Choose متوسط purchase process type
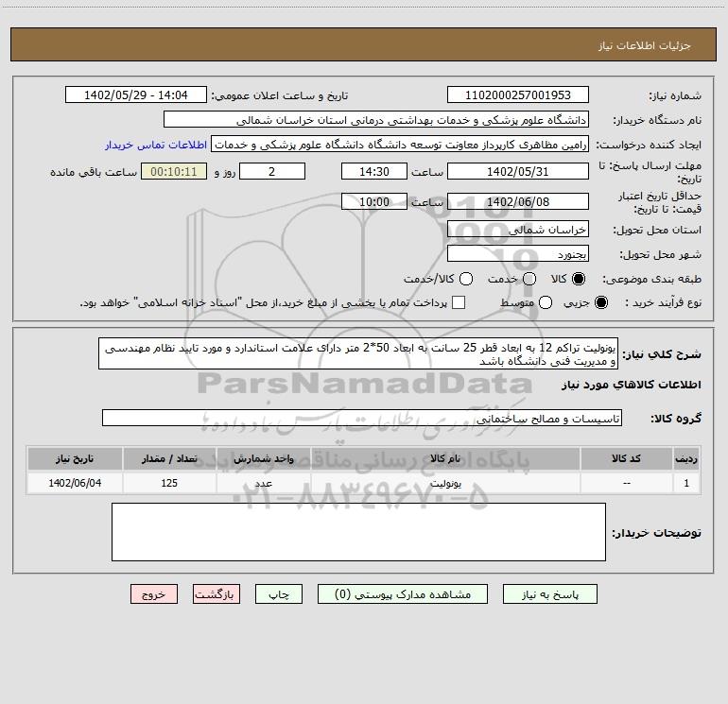 [x=546, y=302]
